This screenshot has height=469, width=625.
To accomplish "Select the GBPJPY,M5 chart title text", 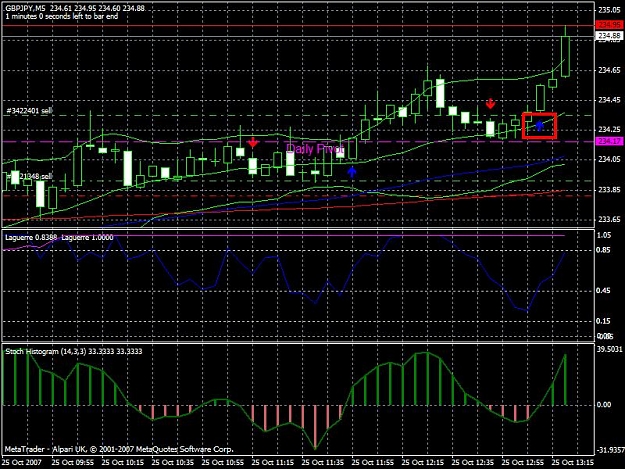I will [26, 8].
